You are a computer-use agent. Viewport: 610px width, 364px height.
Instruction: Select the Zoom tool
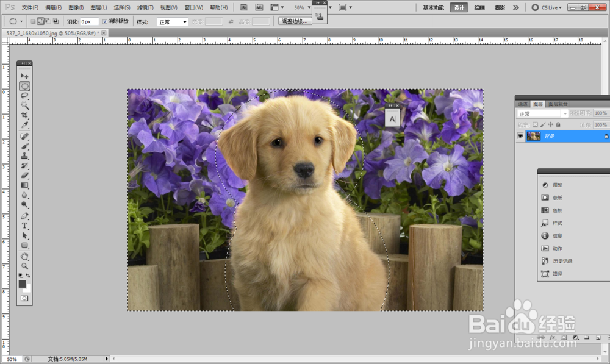(24, 266)
